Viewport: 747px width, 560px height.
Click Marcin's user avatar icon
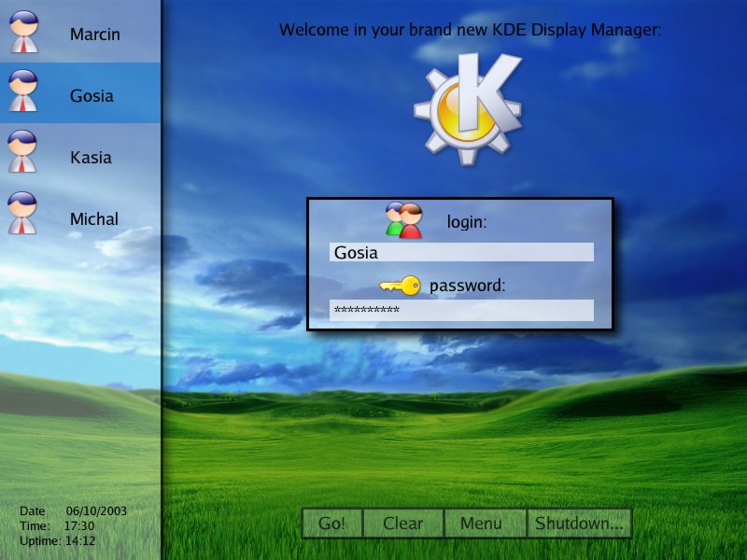coord(23,32)
